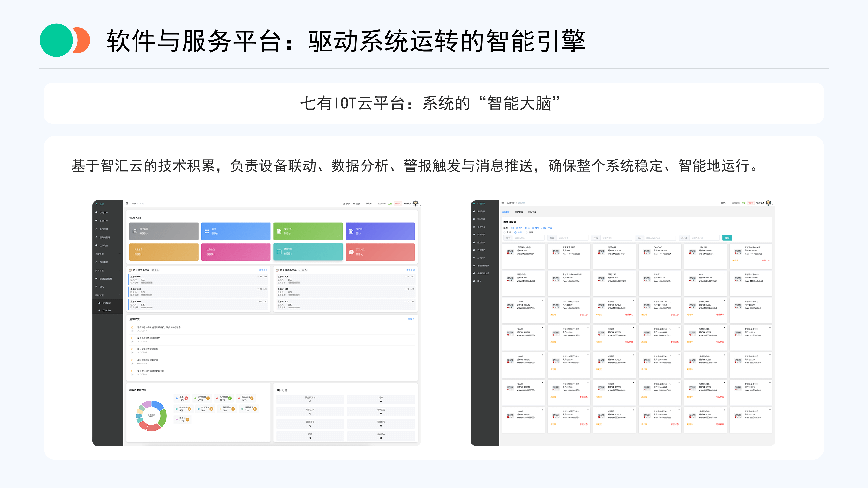Click sidebar collapse icon on left dashboard
The height and width of the screenshot is (488, 868).
(x=127, y=204)
